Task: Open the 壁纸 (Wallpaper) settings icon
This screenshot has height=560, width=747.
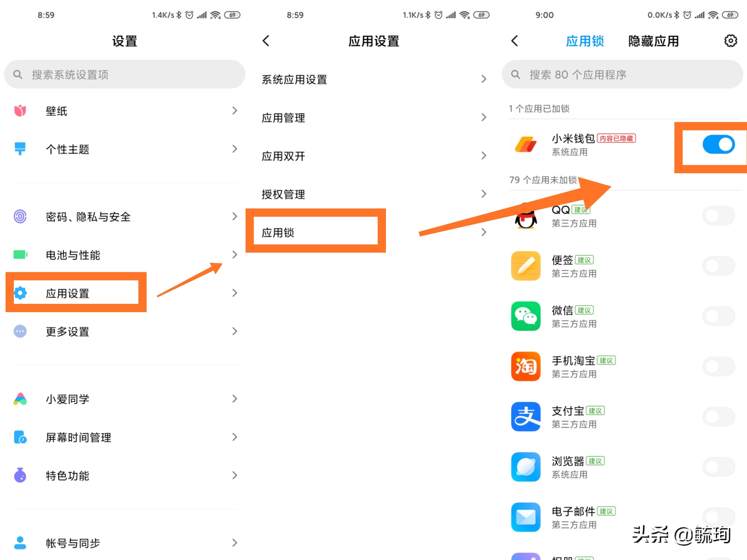Action: [20, 110]
